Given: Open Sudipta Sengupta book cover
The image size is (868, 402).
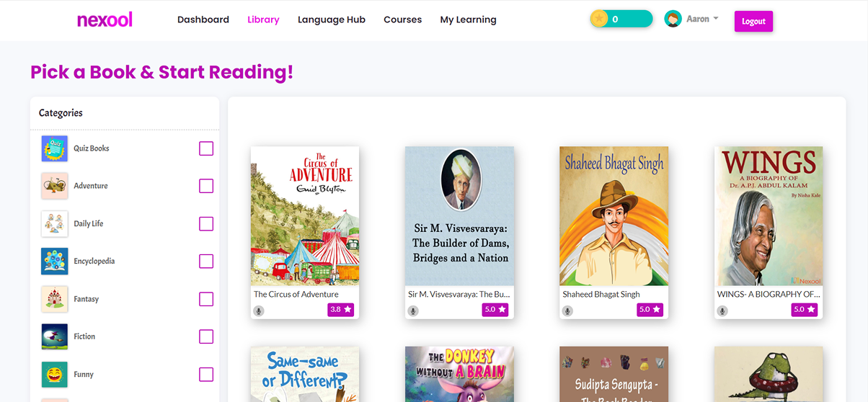Looking at the screenshot, I should click(614, 374).
